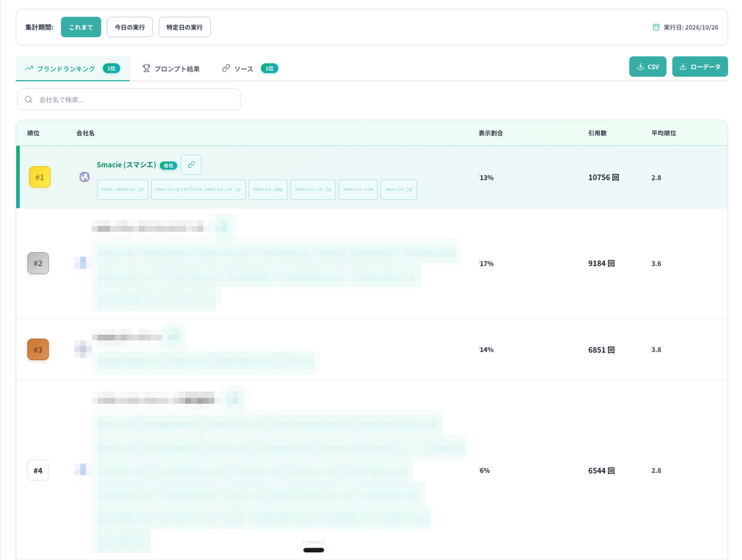Click the #4 rank badge
742x560 pixels.
(38, 470)
